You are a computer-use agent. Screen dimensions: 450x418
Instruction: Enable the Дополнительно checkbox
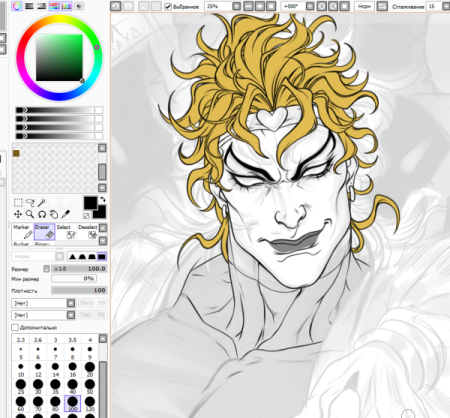(15, 327)
